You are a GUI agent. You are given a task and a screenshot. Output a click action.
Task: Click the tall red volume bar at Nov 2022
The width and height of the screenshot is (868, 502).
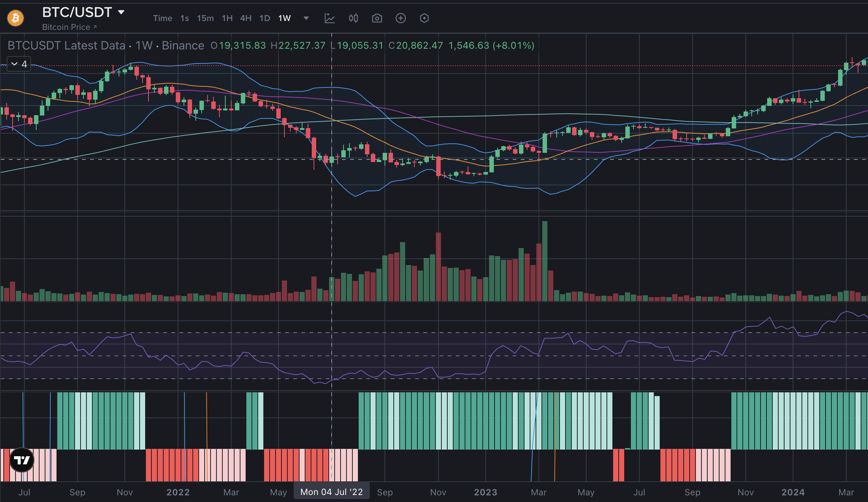pos(438,267)
